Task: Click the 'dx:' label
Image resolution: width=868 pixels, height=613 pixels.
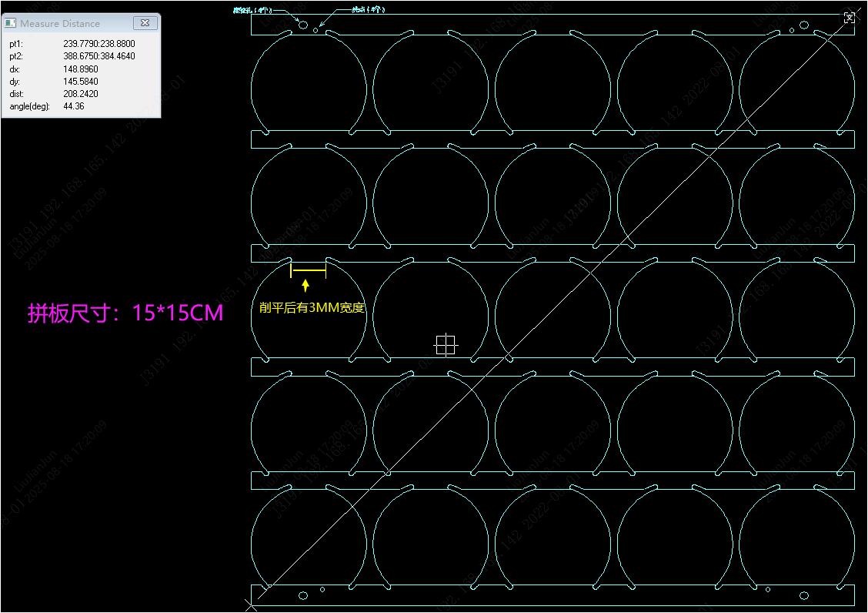Action: pos(15,69)
